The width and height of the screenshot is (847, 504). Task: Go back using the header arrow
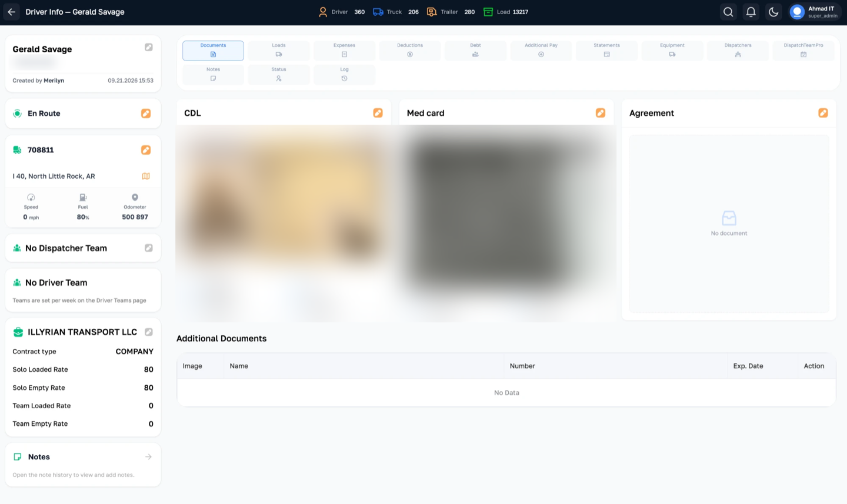12,12
